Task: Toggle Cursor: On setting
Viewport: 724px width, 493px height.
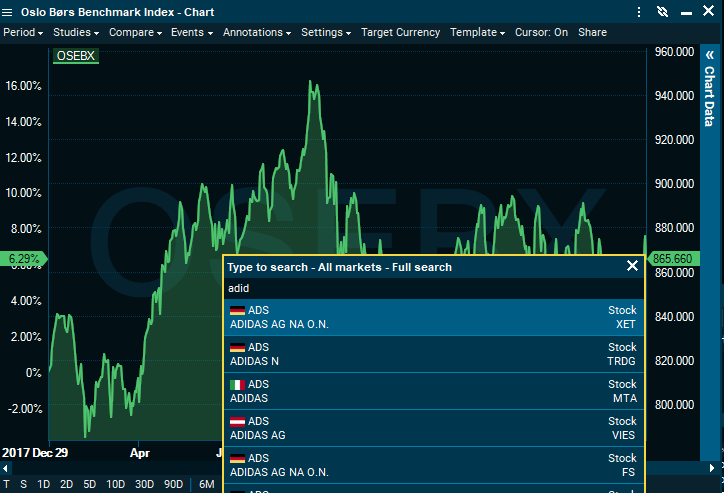Action: (541, 32)
